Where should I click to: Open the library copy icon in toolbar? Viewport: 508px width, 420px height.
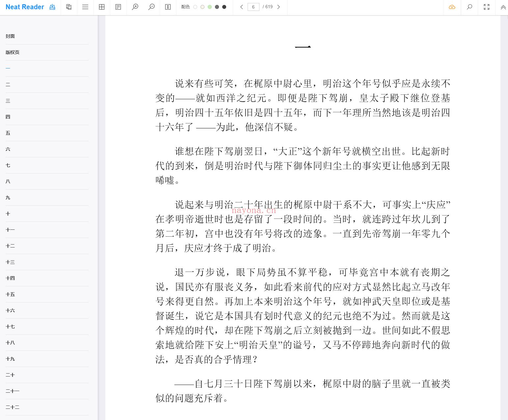[69, 7]
